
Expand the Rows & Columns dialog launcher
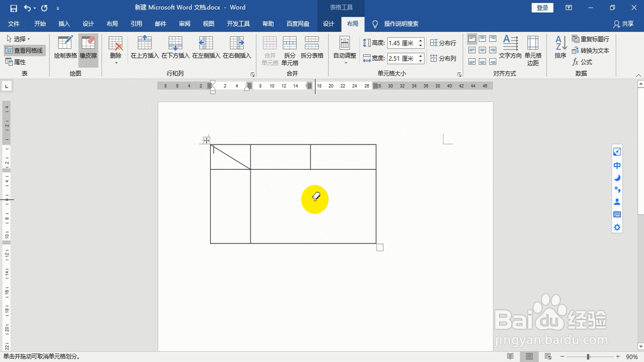coord(253,74)
